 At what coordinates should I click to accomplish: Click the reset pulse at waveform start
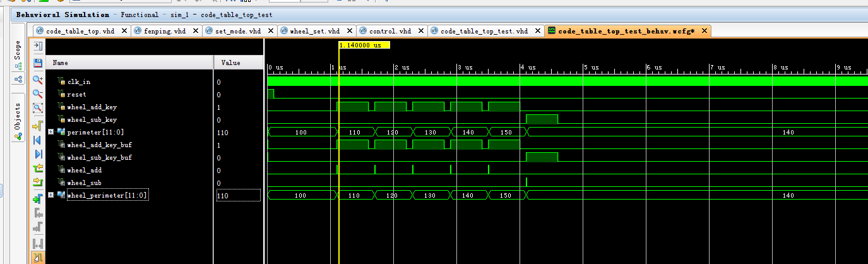point(271,93)
